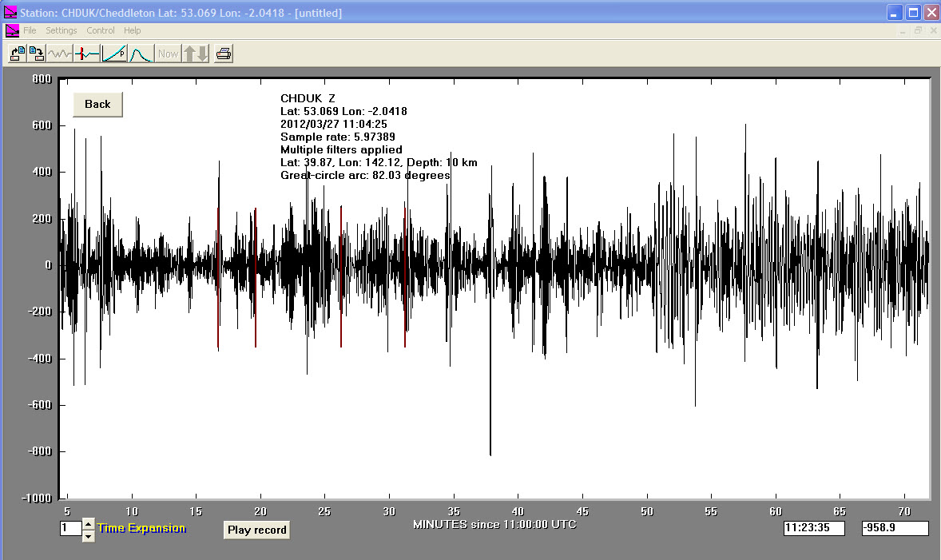This screenshot has width=941, height=560.
Task: Click the filter response curve toolbar icon
Action: tap(141, 54)
